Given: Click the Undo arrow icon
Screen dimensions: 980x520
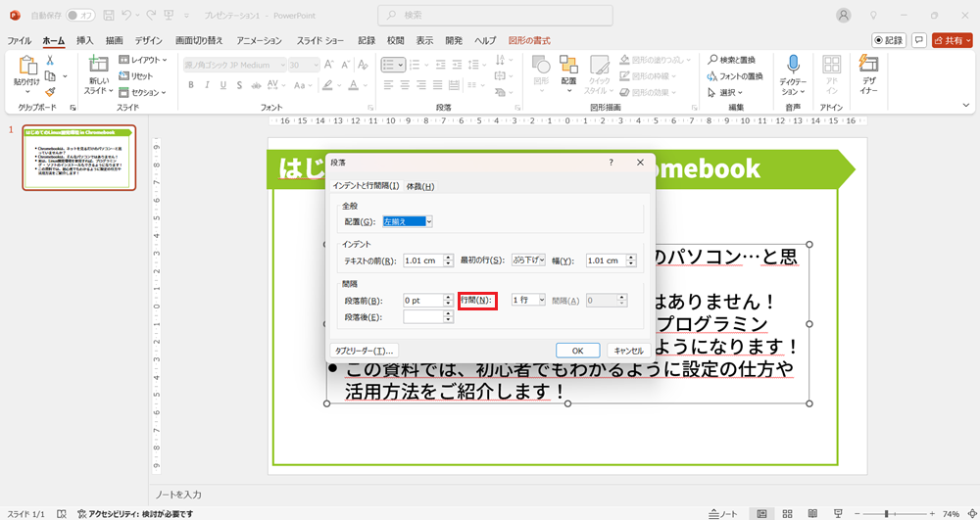Looking at the screenshot, I should 126,15.
